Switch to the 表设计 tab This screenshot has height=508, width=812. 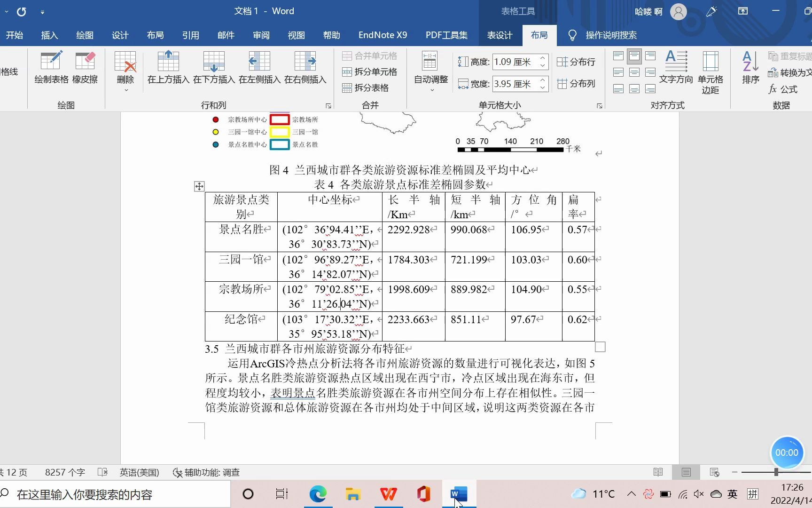coord(500,35)
